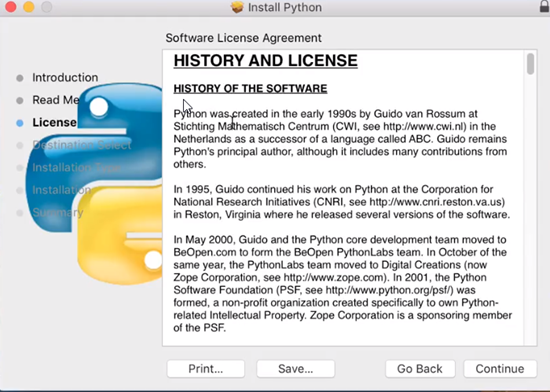This screenshot has width=550, height=392.
Task: Click the Installation Type step
Action: coord(76,167)
